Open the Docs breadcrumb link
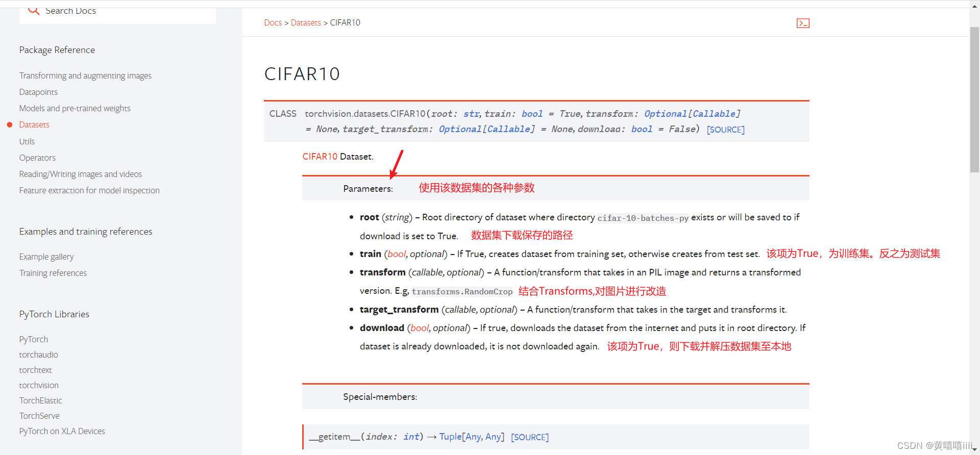Viewport: 980px width, 455px height. (x=273, y=22)
